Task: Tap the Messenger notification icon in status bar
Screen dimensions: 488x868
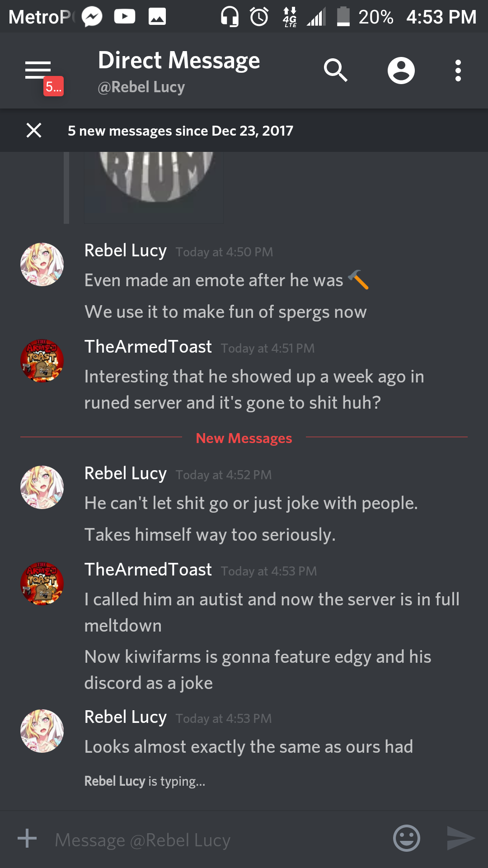Action: click(x=92, y=17)
